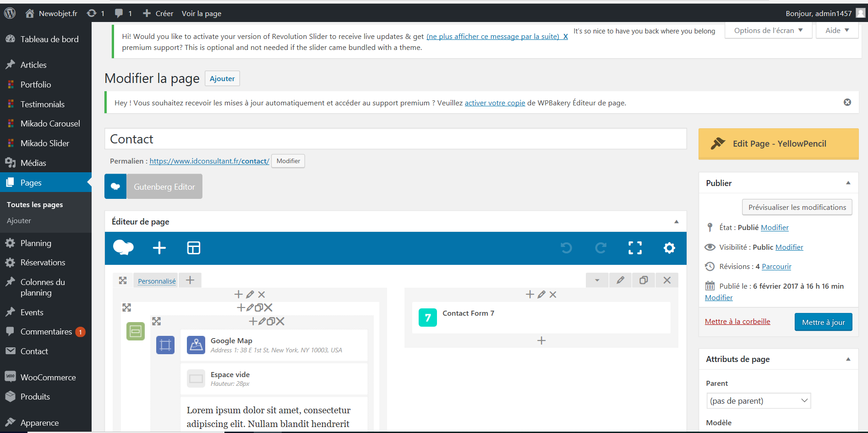Screen dimensions: 868x433
Task: Click the Contact page title field
Action: [395, 139]
